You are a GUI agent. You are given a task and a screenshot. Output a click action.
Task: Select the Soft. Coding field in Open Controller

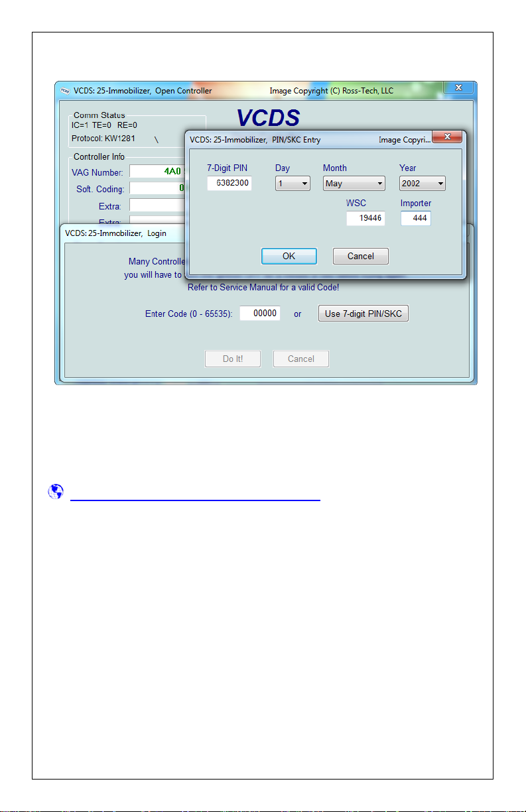pos(157,189)
